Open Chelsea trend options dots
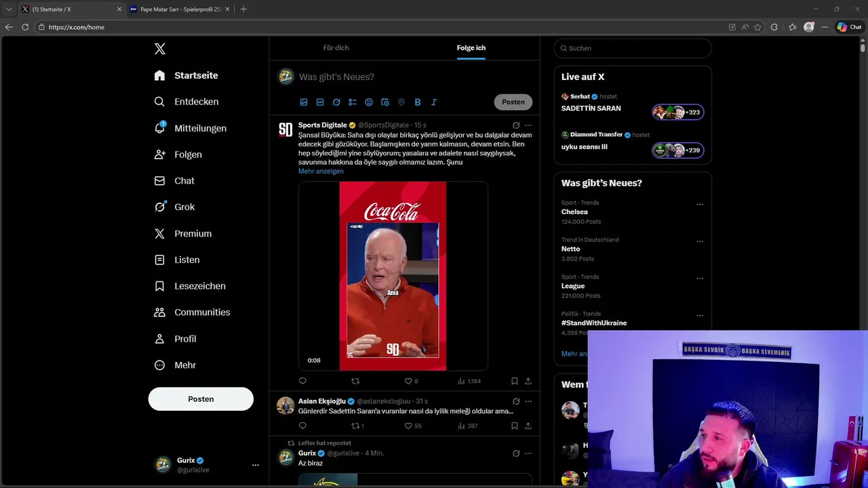The width and height of the screenshot is (868, 488). tap(700, 205)
